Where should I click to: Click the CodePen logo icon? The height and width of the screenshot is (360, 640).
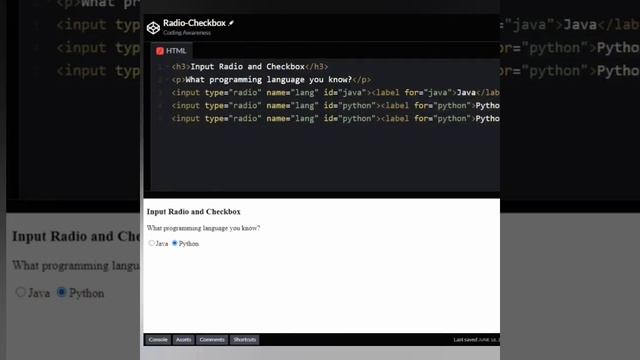coord(153,28)
